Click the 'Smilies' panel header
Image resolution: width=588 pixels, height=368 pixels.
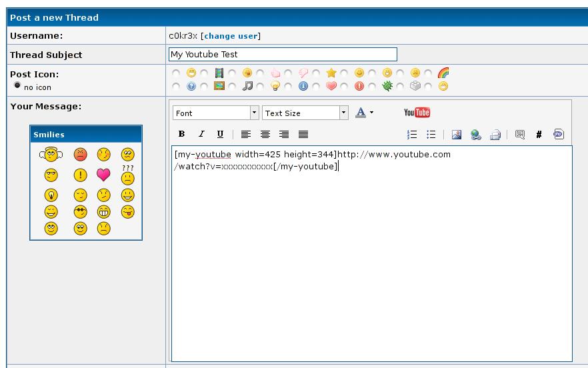point(86,134)
